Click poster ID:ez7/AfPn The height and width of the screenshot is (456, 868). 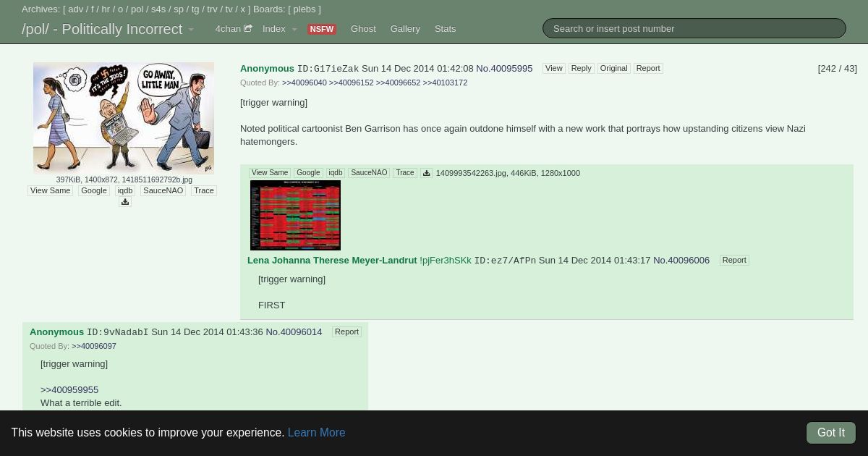(x=505, y=261)
